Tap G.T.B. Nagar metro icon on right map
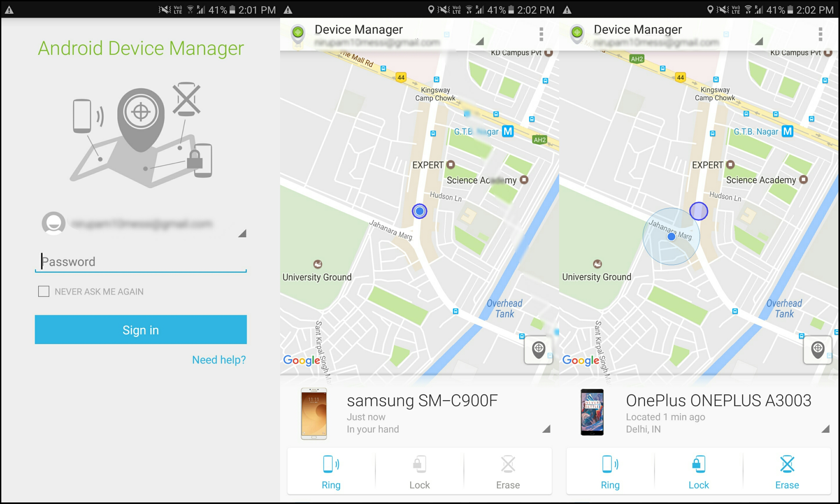840x504 pixels. [x=787, y=131]
